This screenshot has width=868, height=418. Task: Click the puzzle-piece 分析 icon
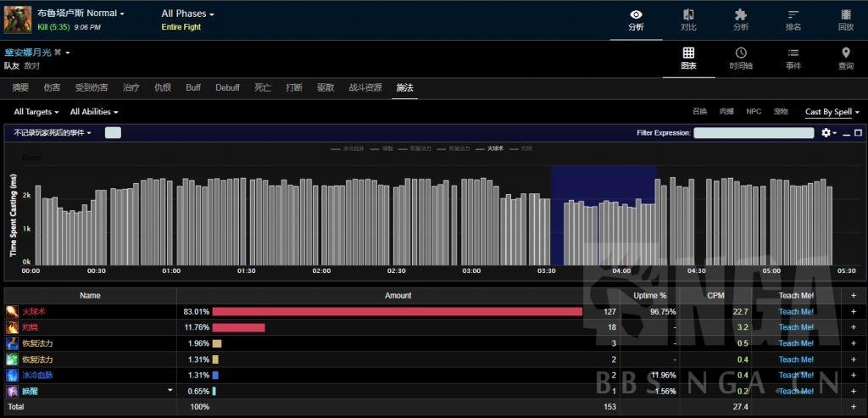pos(740,20)
